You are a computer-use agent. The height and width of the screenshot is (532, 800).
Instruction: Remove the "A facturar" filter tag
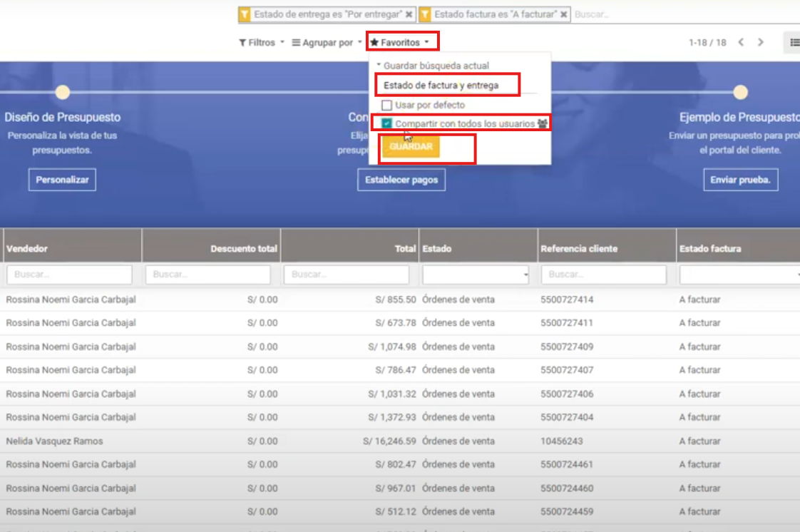[x=564, y=14]
